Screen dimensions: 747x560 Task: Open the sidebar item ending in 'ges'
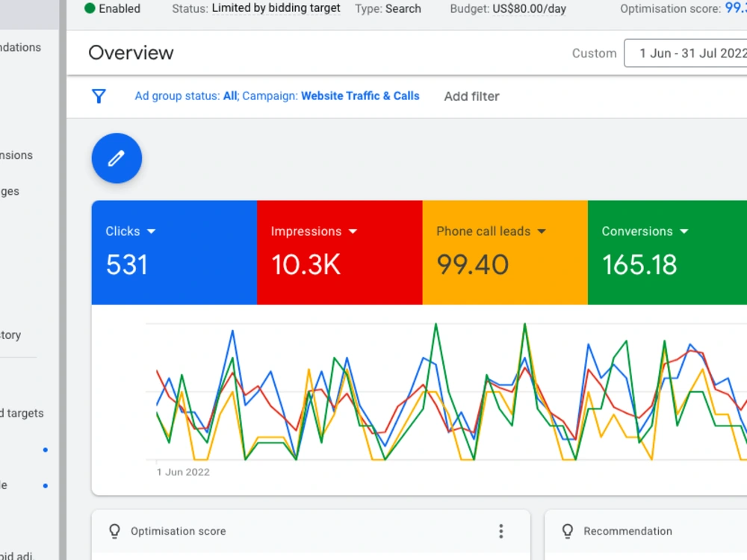pyautogui.click(x=10, y=191)
